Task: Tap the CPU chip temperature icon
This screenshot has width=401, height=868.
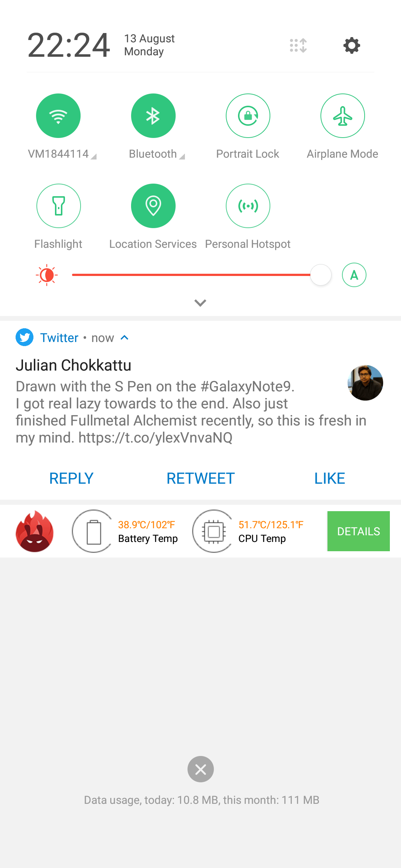Action: (214, 531)
